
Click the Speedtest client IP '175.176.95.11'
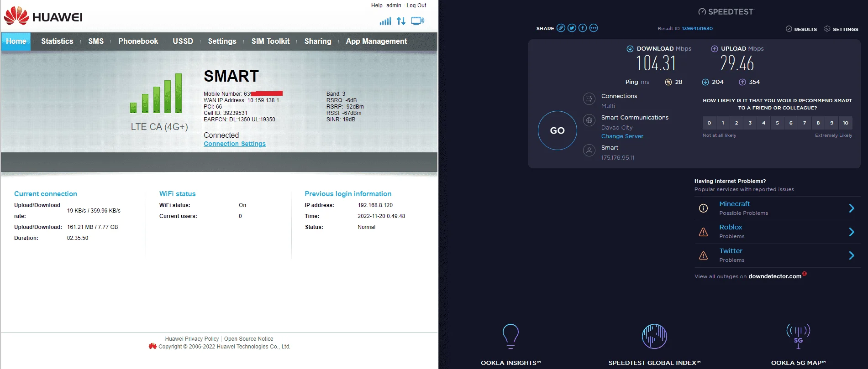point(618,158)
